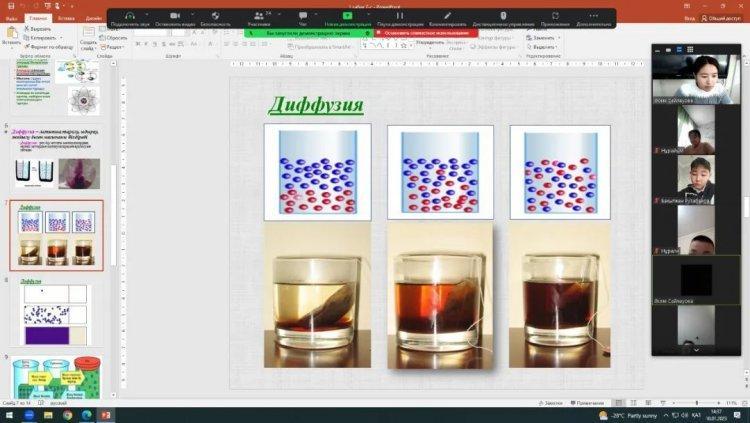
Task: Start a new share in Zoom
Action: (x=348, y=16)
